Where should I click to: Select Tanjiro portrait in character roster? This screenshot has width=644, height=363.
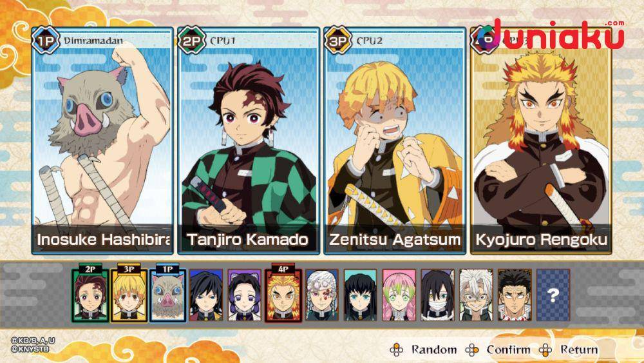(90, 295)
